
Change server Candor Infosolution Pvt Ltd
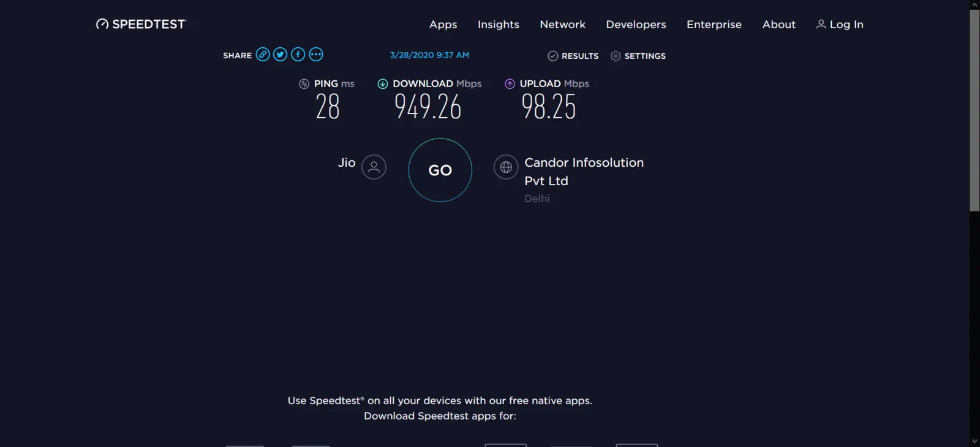pos(584,172)
